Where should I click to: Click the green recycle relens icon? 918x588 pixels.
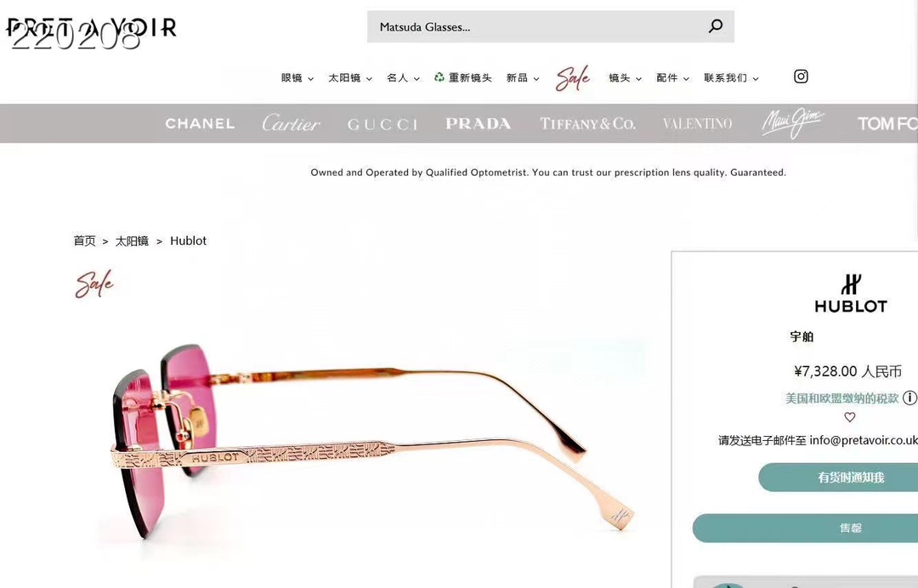coord(439,77)
